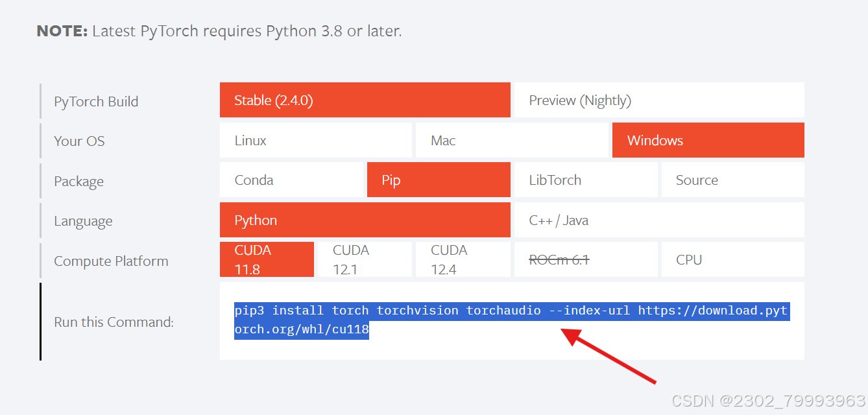The image size is (868, 415).
Task: Pick CUDA 11.8 compute platform
Action: [267, 259]
